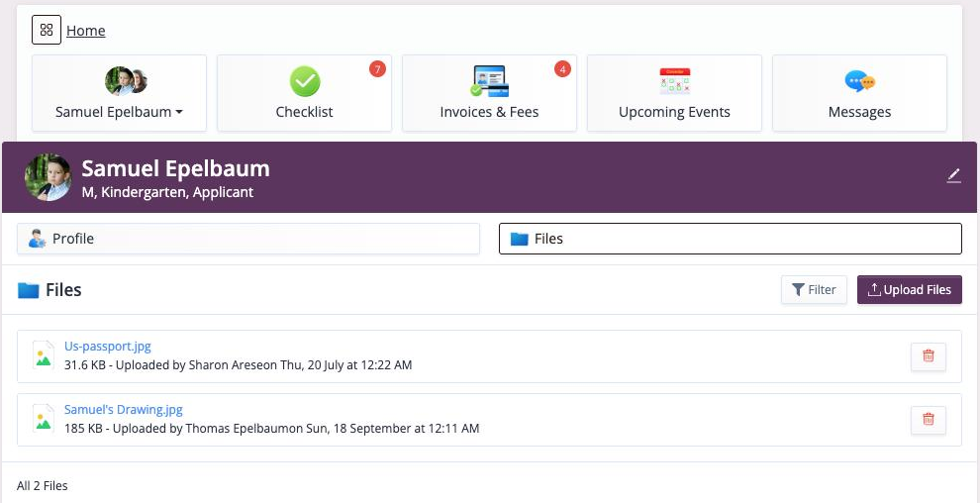Click the Invoices badge showing 4
Viewport: 980px width, 503px height.
pyautogui.click(x=562, y=68)
